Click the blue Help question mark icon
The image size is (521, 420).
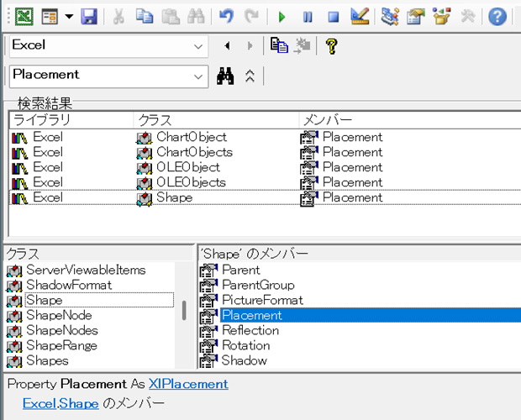click(x=497, y=17)
